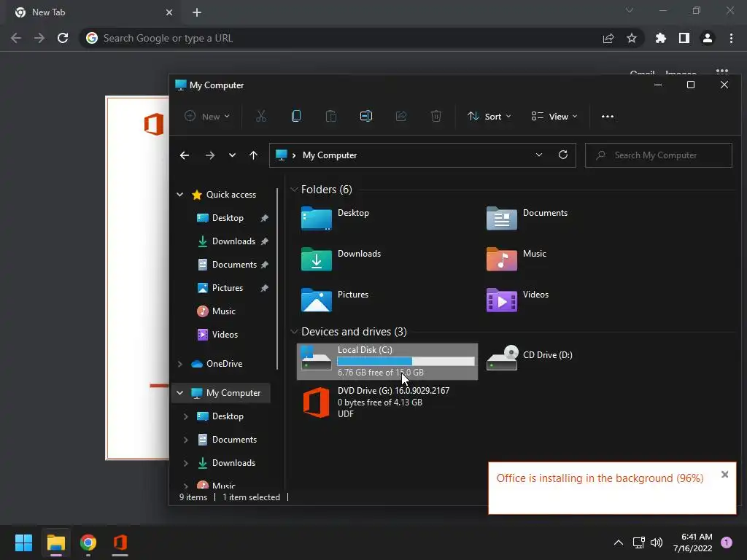The image size is (747, 560).
Task: Click Local Disk (C:) capacity bar
Action: pos(406,362)
